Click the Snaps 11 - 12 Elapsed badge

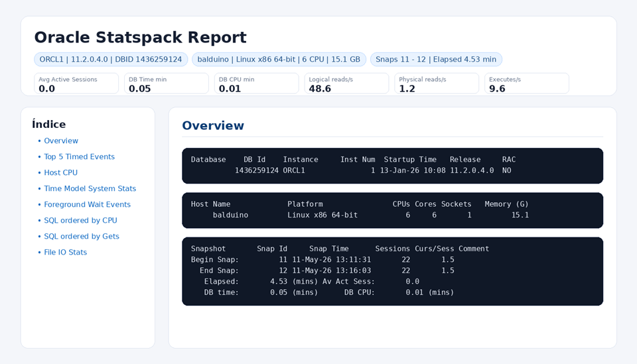click(x=436, y=59)
